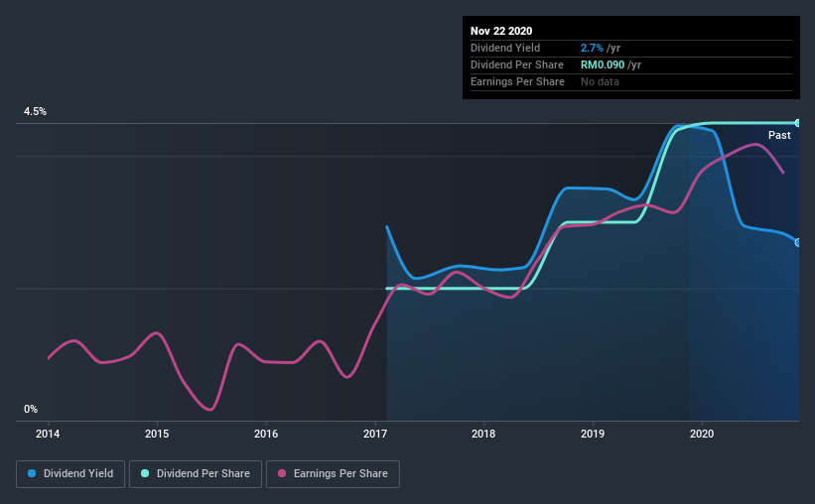Click the 2019 x-axis label
Screen dimensions: 815x504
point(593,434)
